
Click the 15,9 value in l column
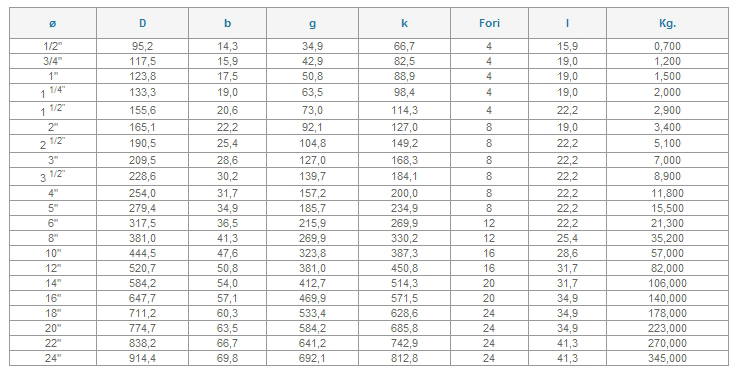pyautogui.click(x=567, y=46)
